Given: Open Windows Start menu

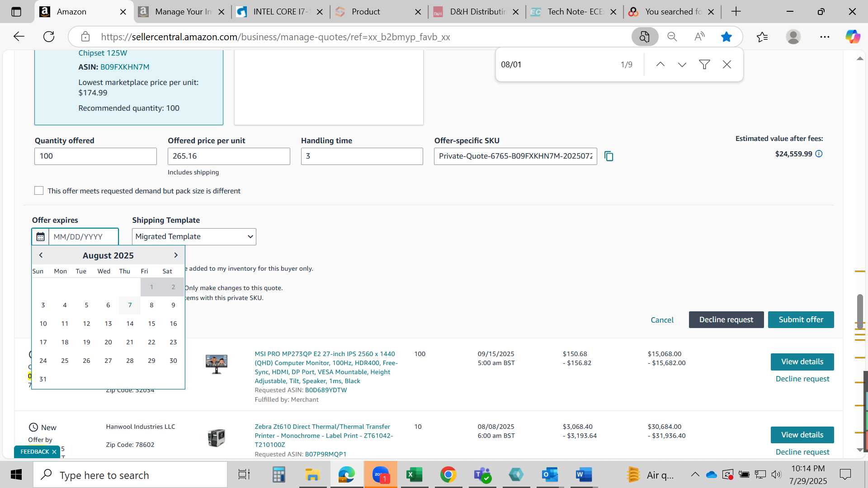Looking at the screenshot, I should pyautogui.click(x=16, y=475).
